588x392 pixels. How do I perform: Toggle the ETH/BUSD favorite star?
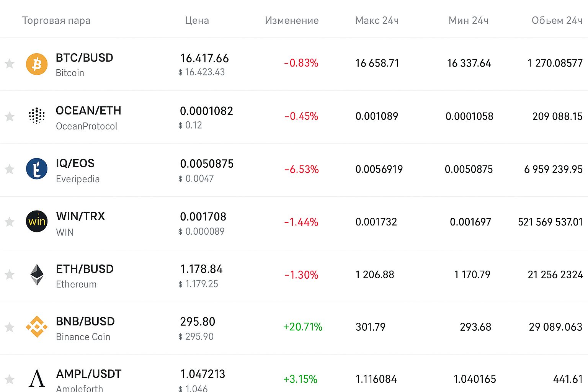[10, 274]
